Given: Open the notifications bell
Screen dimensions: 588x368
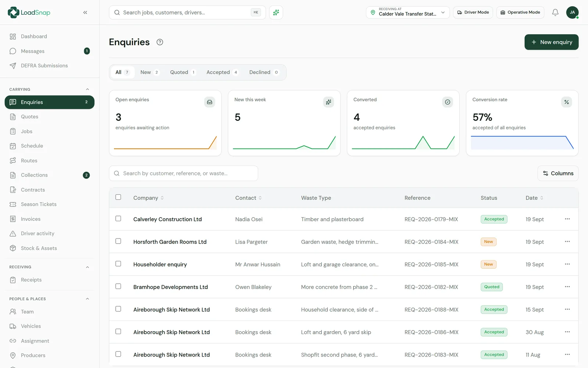Looking at the screenshot, I should [555, 13].
